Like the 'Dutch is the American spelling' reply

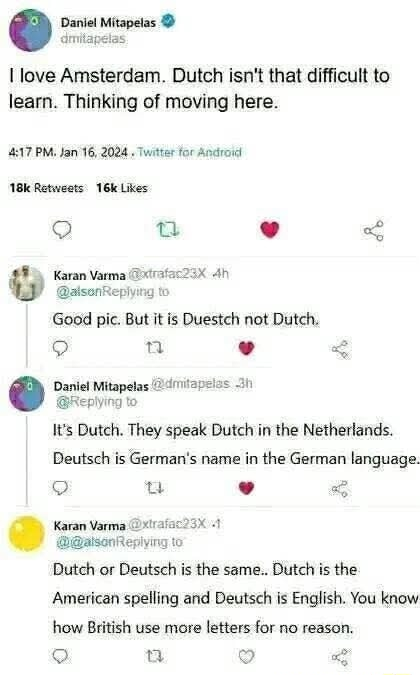tap(246, 656)
